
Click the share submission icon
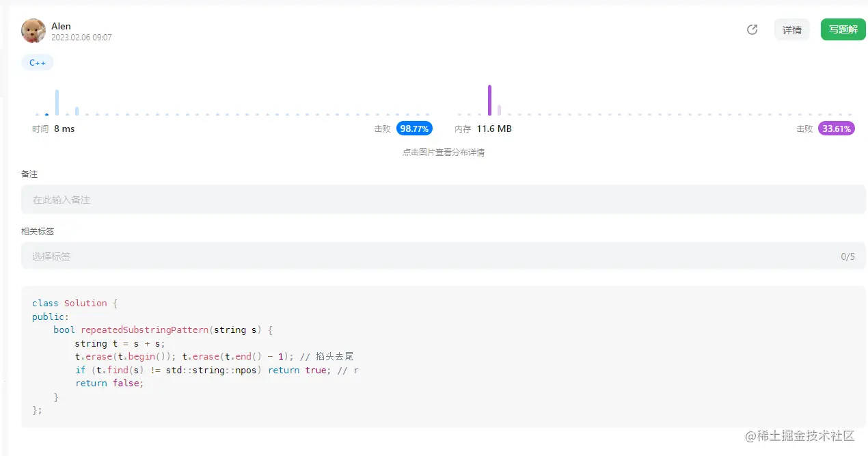pos(752,29)
